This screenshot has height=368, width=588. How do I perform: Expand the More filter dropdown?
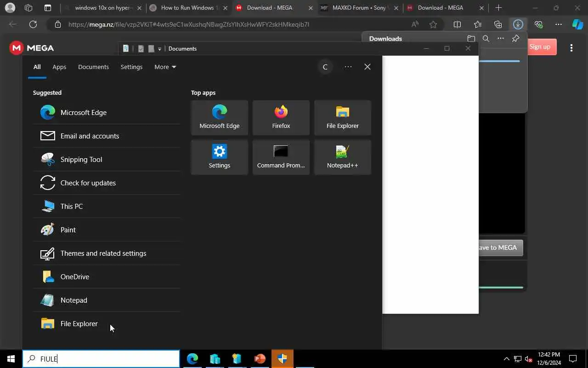click(x=165, y=67)
